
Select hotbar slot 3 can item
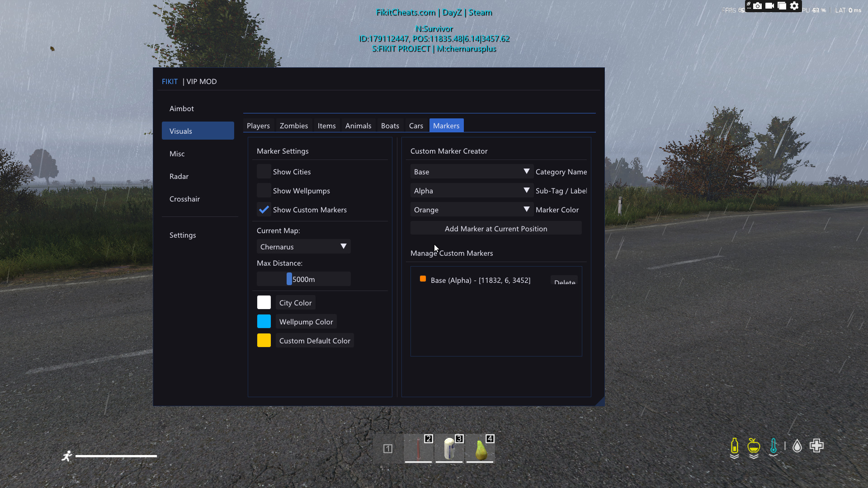click(x=449, y=449)
